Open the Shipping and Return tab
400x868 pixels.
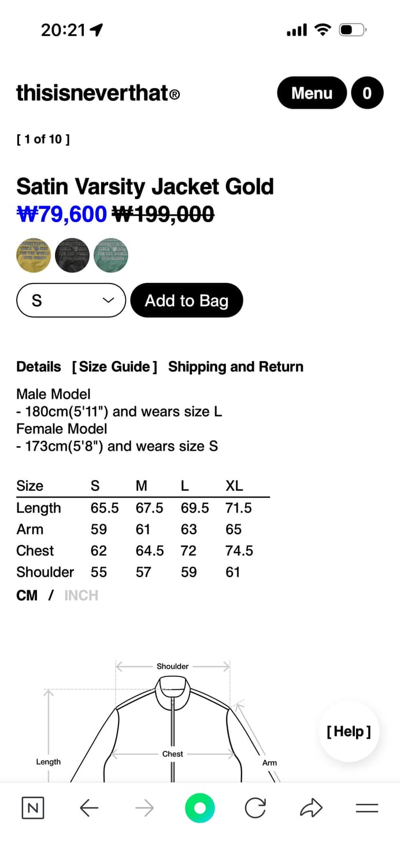click(x=236, y=367)
